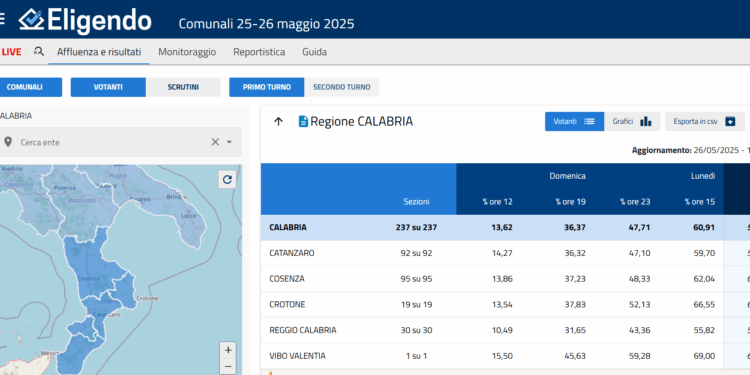The image size is (750, 375).
Task: Open the Reportistica tab
Action: [x=259, y=52]
